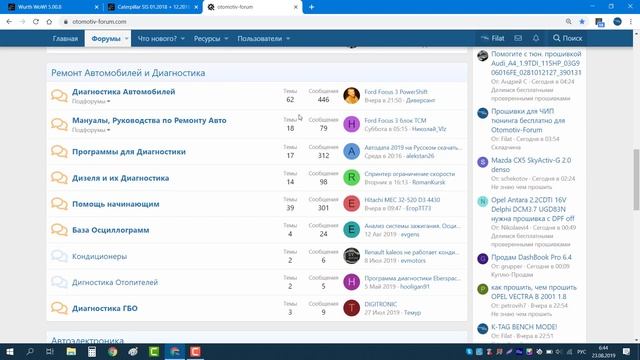This screenshot has height=360, width=640.
Task: Open the Форумы nav item
Action: coord(106,38)
